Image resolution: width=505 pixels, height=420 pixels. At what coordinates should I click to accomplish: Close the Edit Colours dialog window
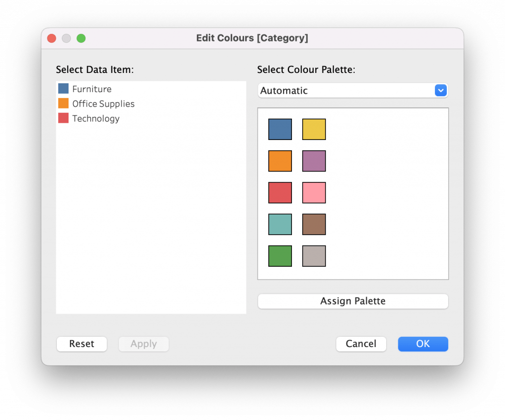click(51, 38)
